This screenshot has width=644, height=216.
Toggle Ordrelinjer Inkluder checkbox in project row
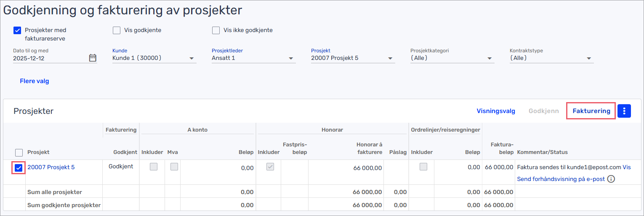pyautogui.click(x=423, y=167)
